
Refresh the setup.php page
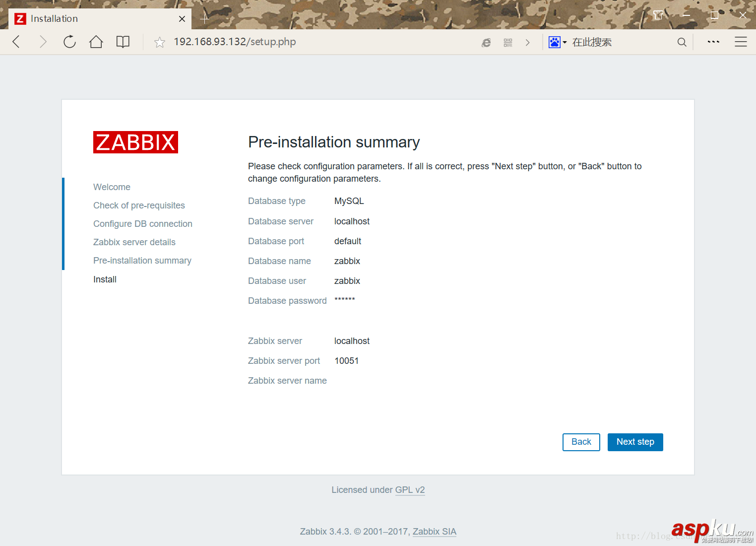(69, 42)
